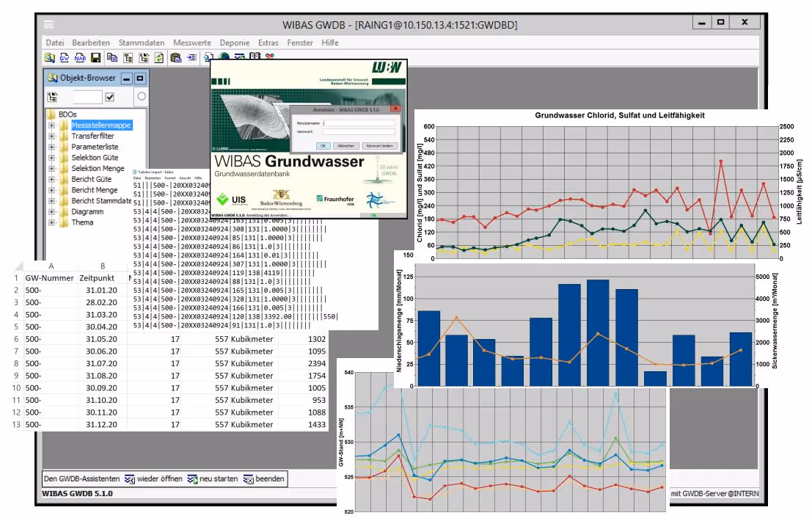Click the tree icon in Objekt-Browser
The width and height of the screenshot is (812, 521).
coord(52,97)
